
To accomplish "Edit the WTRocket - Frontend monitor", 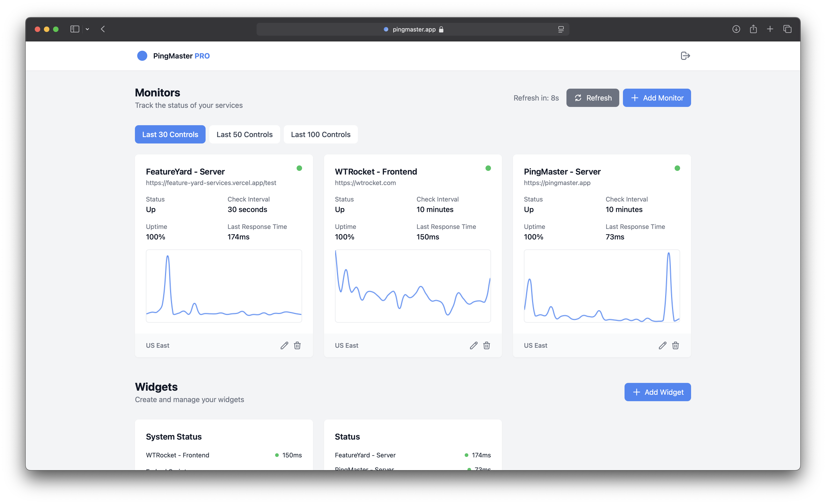I will click(473, 345).
